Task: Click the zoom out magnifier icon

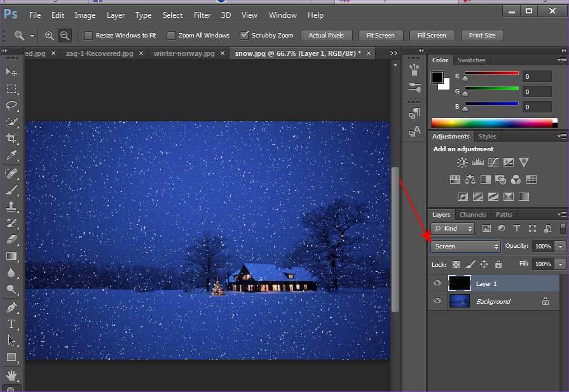Action: coord(64,36)
